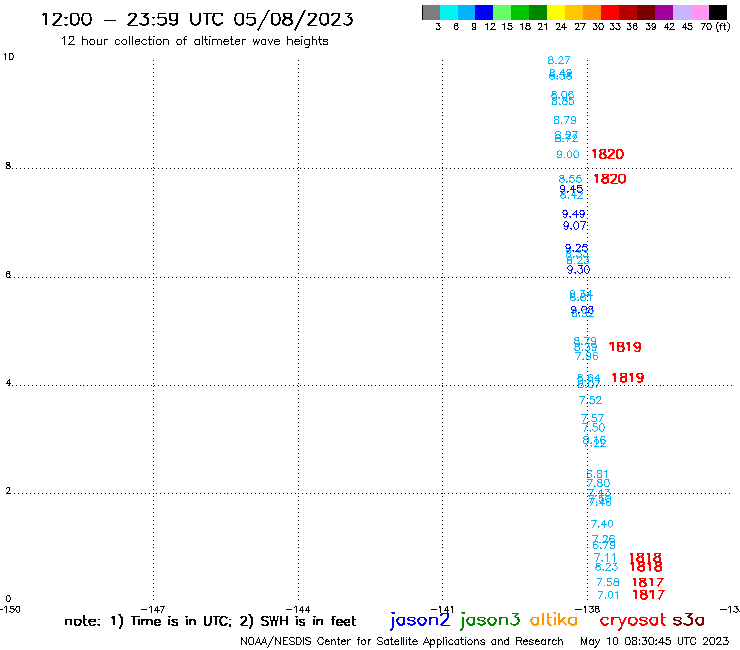Select the blue wave height value 9.07
740x650 pixels.
(x=574, y=226)
